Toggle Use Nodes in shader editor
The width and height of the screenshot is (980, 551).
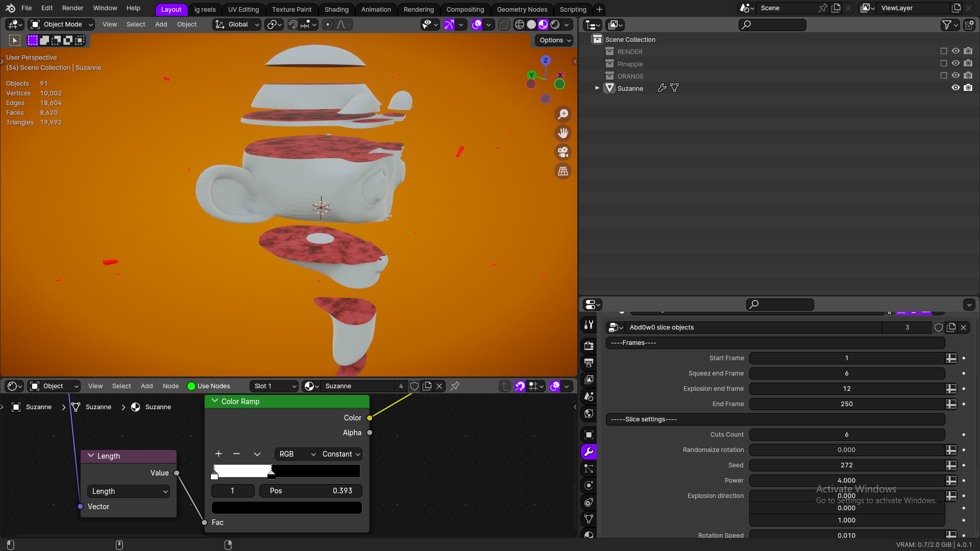(x=191, y=386)
